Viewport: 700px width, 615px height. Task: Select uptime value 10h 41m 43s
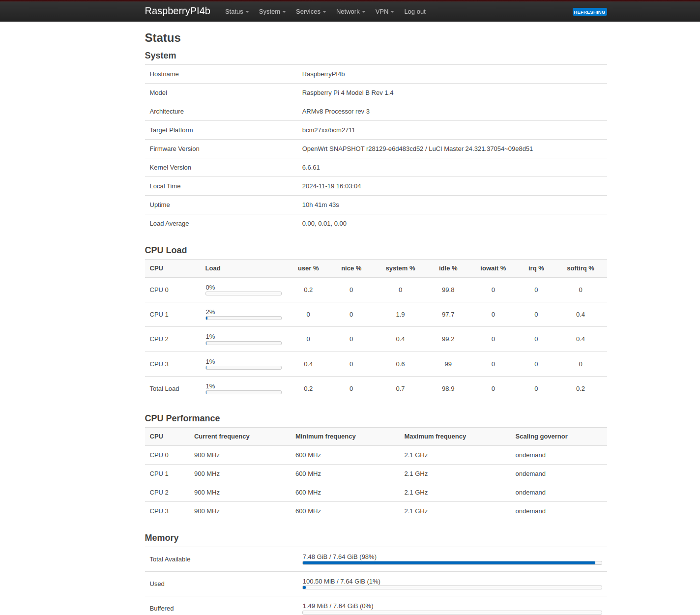click(x=321, y=205)
